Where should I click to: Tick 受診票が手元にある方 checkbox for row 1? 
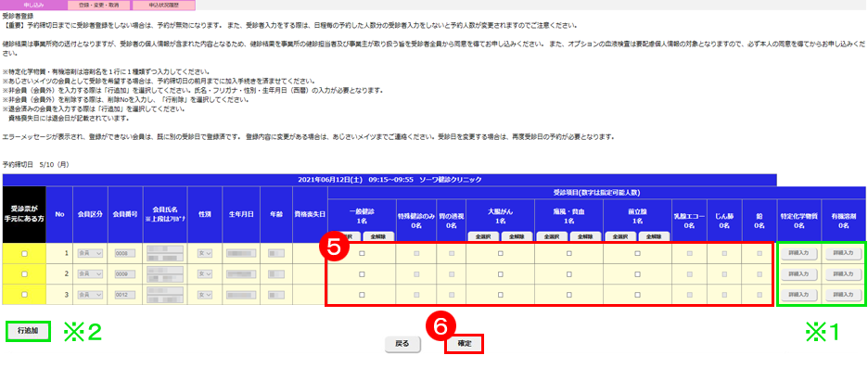(x=24, y=253)
